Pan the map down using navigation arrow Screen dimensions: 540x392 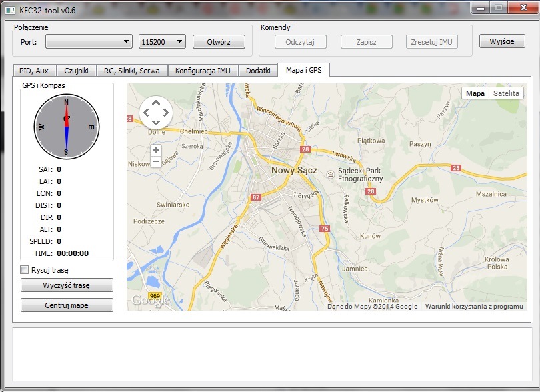coord(155,122)
